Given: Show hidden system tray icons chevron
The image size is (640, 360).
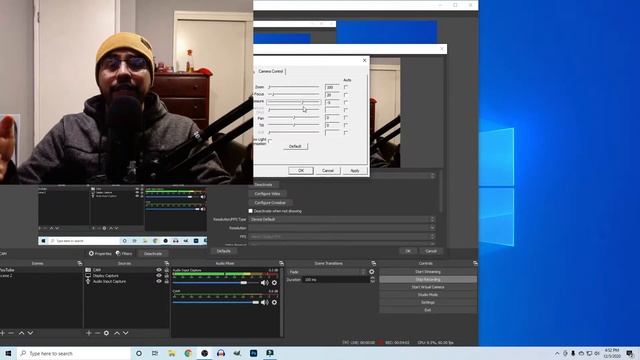Looking at the screenshot, I should 557,353.
